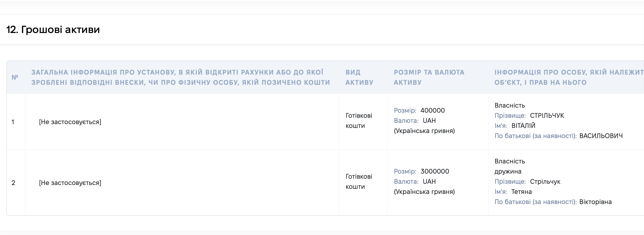Image resolution: width=644 pixels, height=235 pixels.
Task: Click '[Не застосовується]' in the second row
Action: pos(70,183)
